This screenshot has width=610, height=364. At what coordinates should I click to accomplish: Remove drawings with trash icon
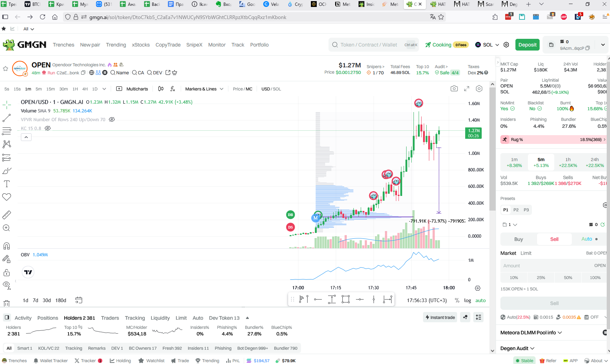(7, 303)
